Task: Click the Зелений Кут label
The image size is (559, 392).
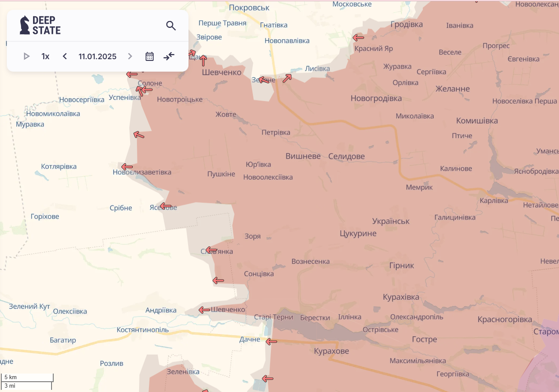Action: 30,307
